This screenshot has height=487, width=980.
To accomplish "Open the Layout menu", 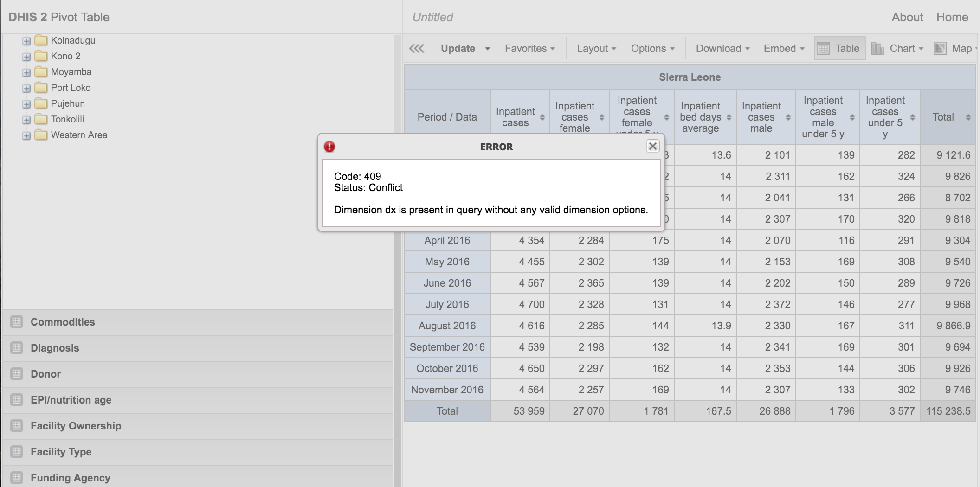I will pyautogui.click(x=596, y=48).
